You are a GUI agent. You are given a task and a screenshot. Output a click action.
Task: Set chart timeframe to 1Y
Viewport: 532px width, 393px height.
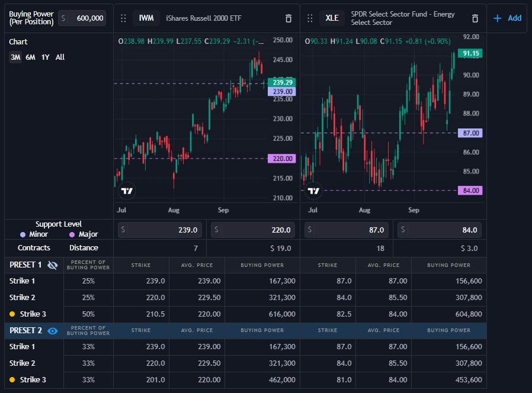(45, 57)
